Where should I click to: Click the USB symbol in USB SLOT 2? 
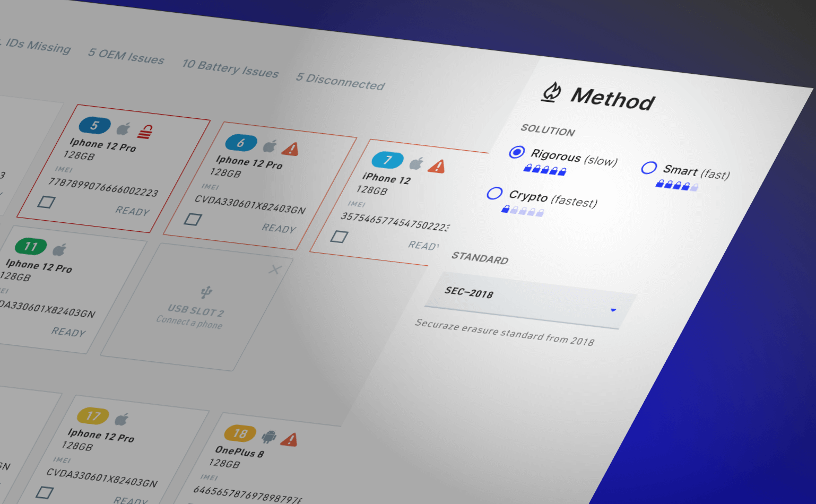(206, 292)
